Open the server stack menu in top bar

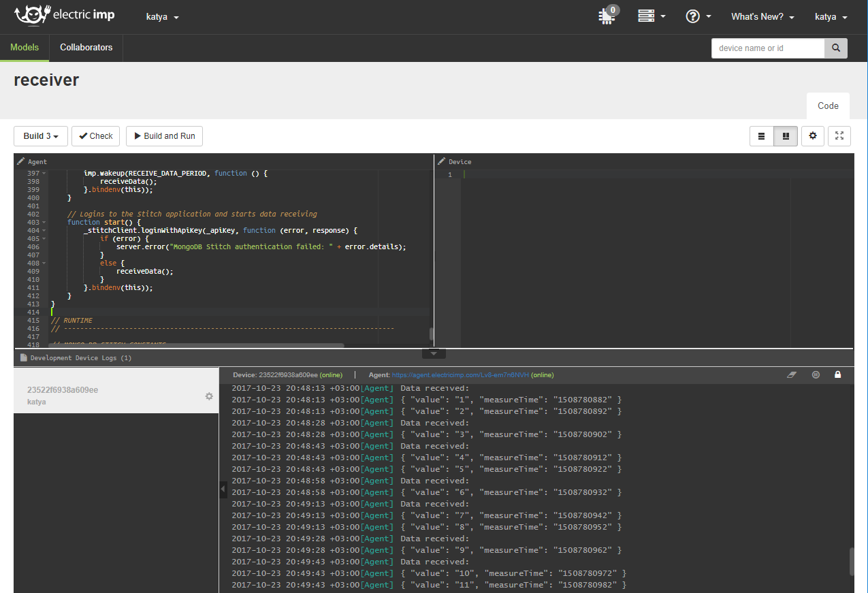pyautogui.click(x=652, y=16)
